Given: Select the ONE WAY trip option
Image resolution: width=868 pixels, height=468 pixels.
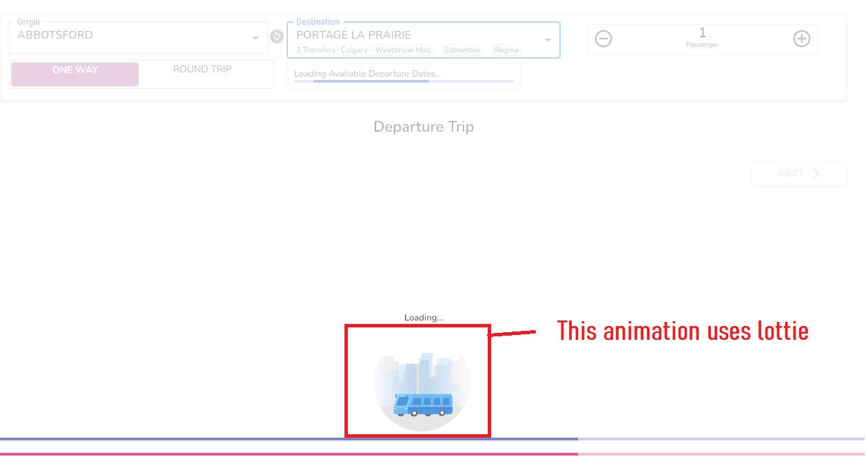Looking at the screenshot, I should (x=74, y=73).
